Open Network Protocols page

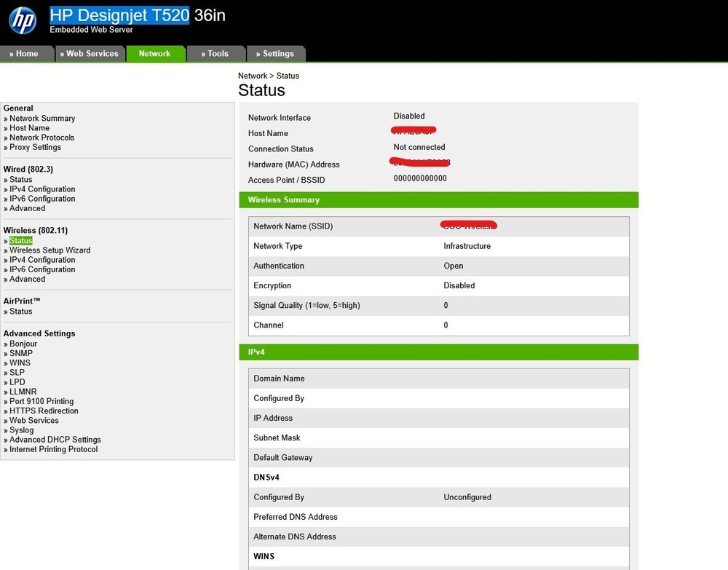pos(41,138)
